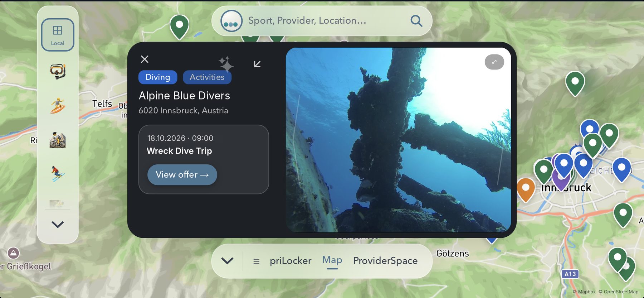Viewport: 644px width, 298px height.
Task: Choose the surfing sport filter
Action: (x=58, y=106)
